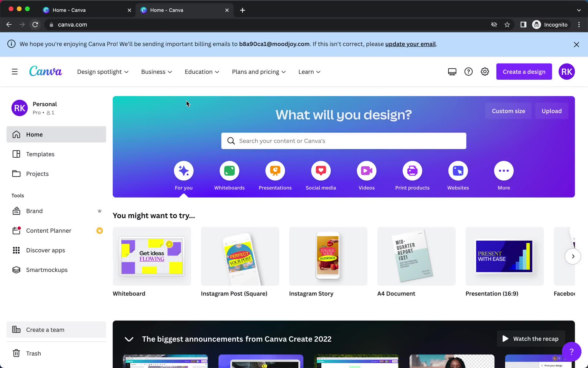Open the RK account avatar in header
The height and width of the screenshot is (368, 588).
pos(567,72)
